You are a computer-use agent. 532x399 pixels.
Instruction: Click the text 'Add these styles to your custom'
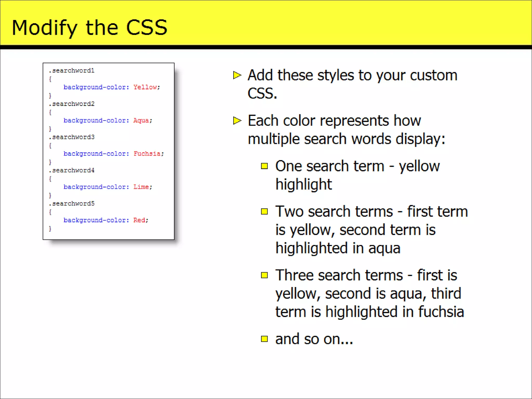tap(352, 75)
